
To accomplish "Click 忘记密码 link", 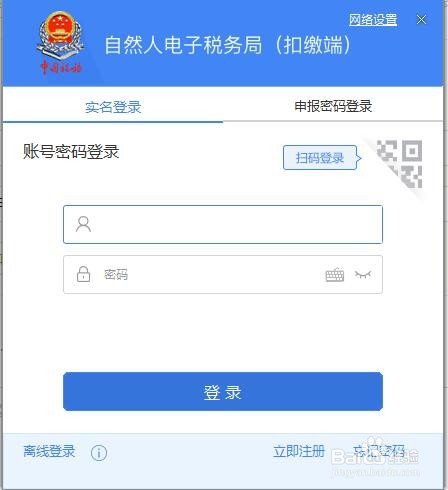I will coord(379,451).
